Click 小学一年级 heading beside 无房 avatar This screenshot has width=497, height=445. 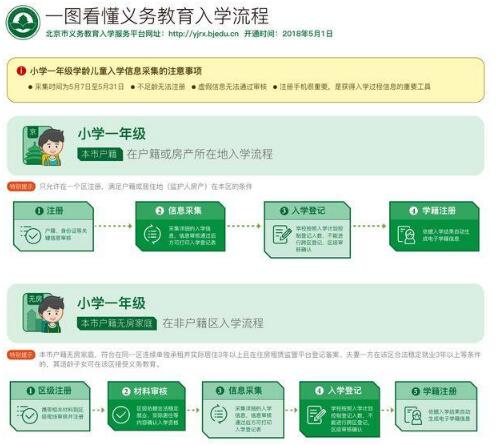[112, 303]
